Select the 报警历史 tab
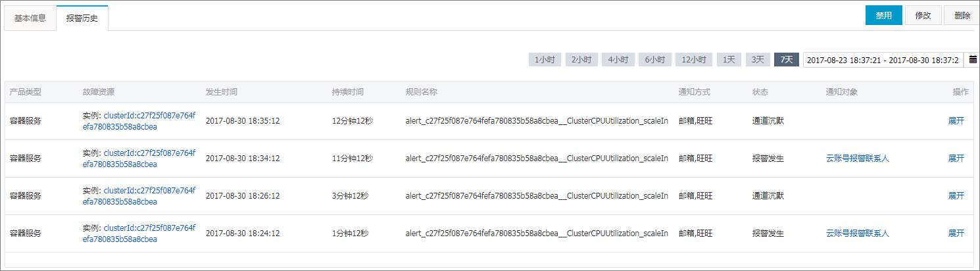This screenshot has width=980, height=271. 82,18
